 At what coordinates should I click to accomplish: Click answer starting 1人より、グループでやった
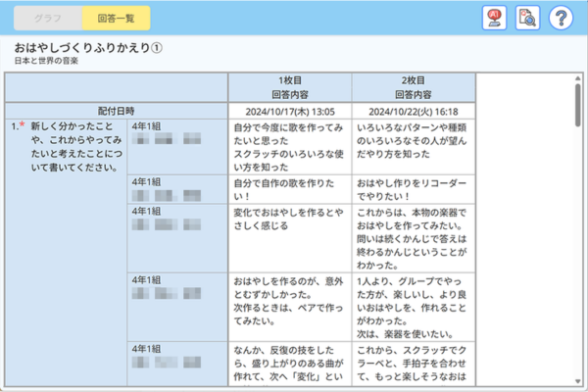click(414, 305)
